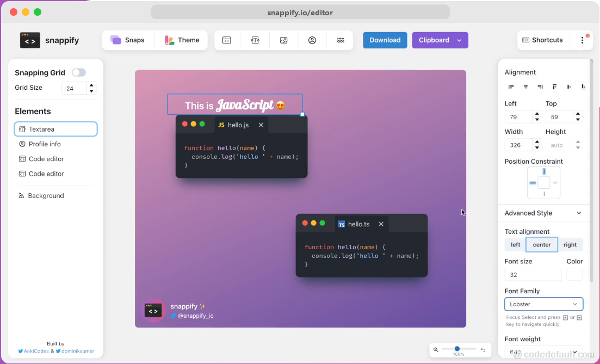Screen dimensions: 600x364
Task: Expand the Clipboard dropdown arrow
Action: [x=459, y=40]
